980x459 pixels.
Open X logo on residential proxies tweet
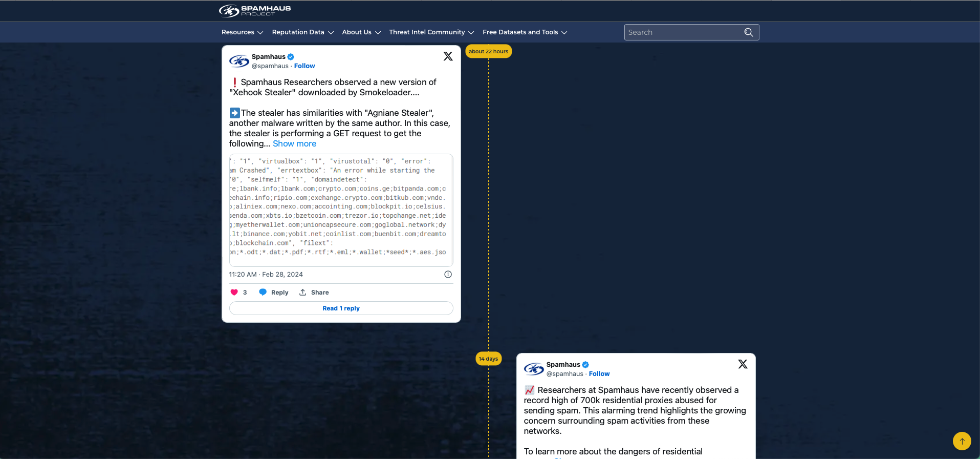743,364
